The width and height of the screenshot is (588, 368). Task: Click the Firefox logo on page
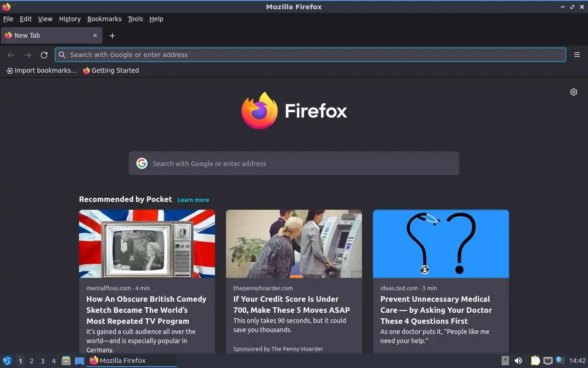[294, 111]
